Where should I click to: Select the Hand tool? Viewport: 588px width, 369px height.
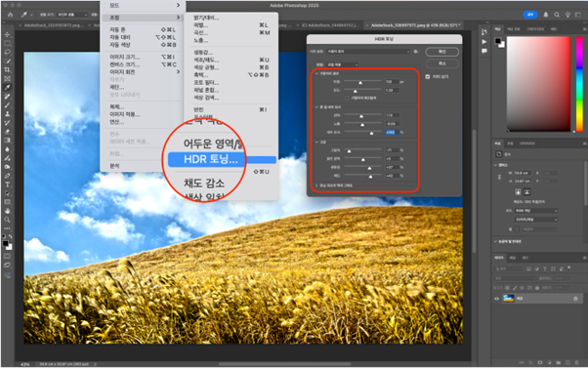point(7,211)
